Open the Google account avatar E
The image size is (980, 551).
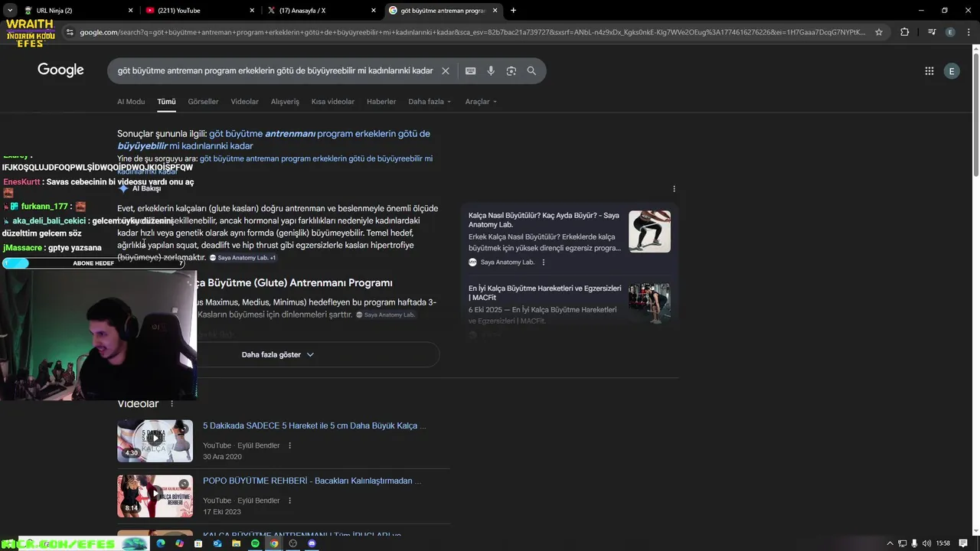pyautogui.click(x=952, y=71)
